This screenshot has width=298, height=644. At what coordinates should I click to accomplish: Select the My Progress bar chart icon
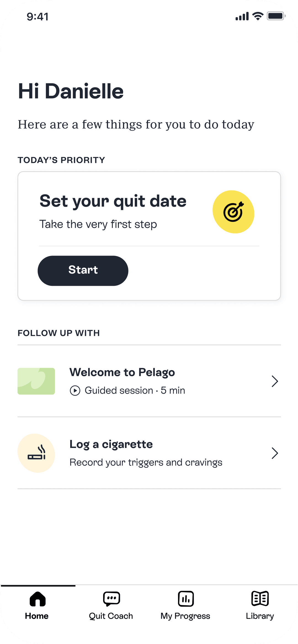pyautogui.click(x=185, y=599)
